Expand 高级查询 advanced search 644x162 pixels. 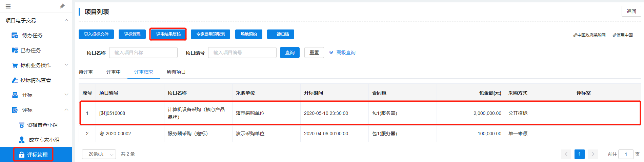pyautogui.click(x=342, y=53)
